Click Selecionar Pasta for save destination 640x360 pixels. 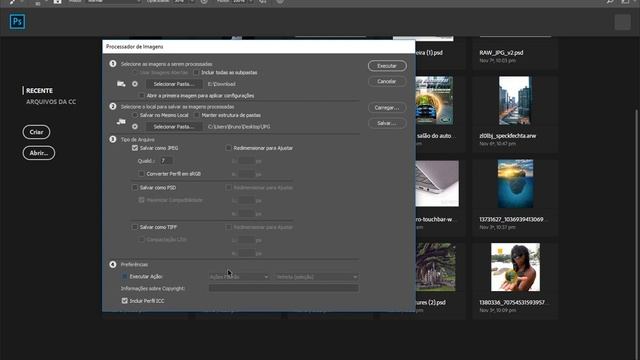(x=174, y=127)
